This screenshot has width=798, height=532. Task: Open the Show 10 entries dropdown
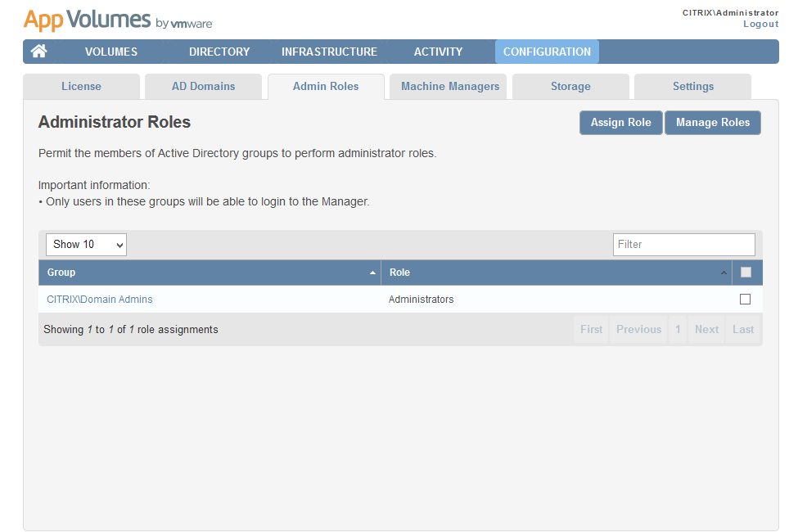86,245
